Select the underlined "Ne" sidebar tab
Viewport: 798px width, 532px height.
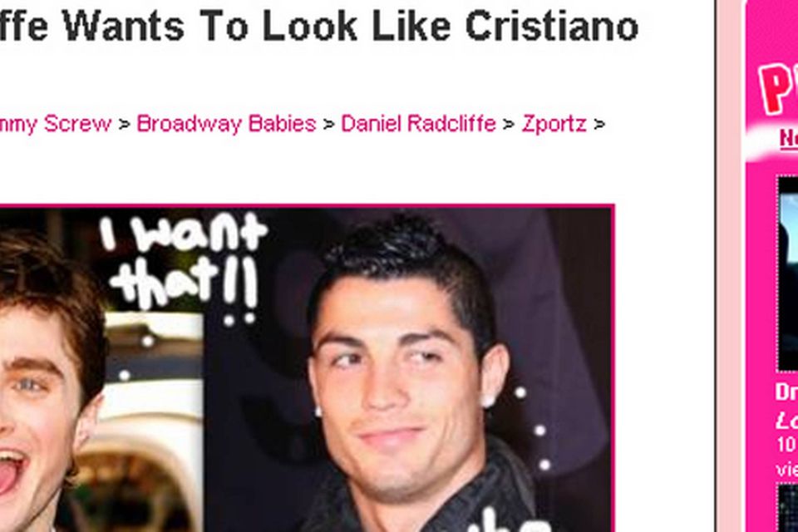coord(788,139)
